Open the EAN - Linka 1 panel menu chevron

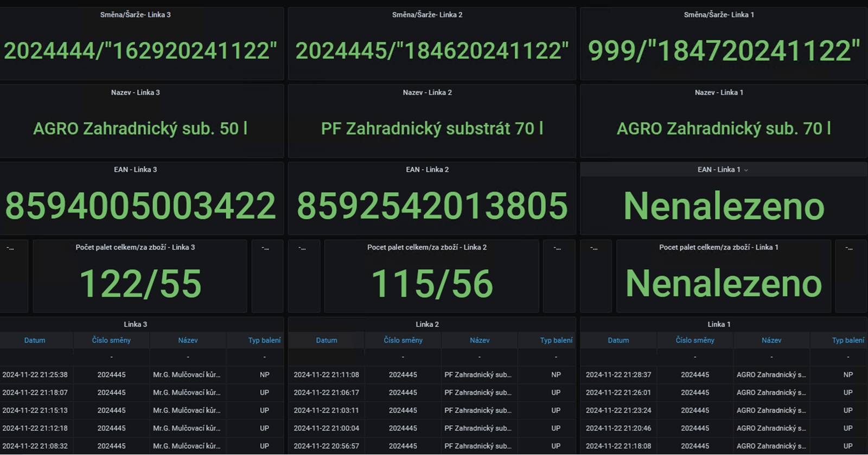[x=746, y=170]
